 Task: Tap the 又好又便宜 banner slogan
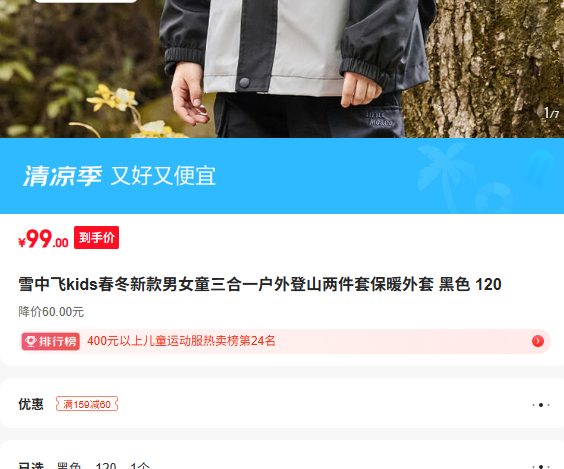pos(163,176)
